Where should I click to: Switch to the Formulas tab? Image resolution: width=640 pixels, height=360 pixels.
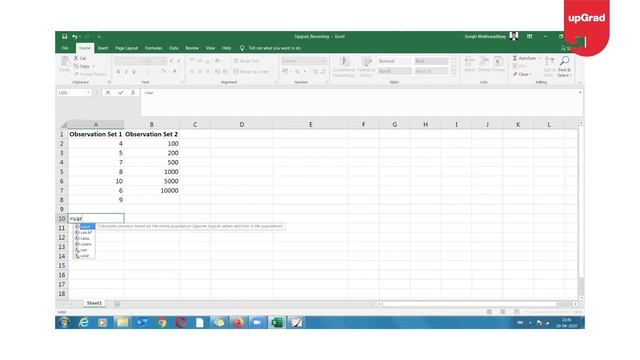153,48
